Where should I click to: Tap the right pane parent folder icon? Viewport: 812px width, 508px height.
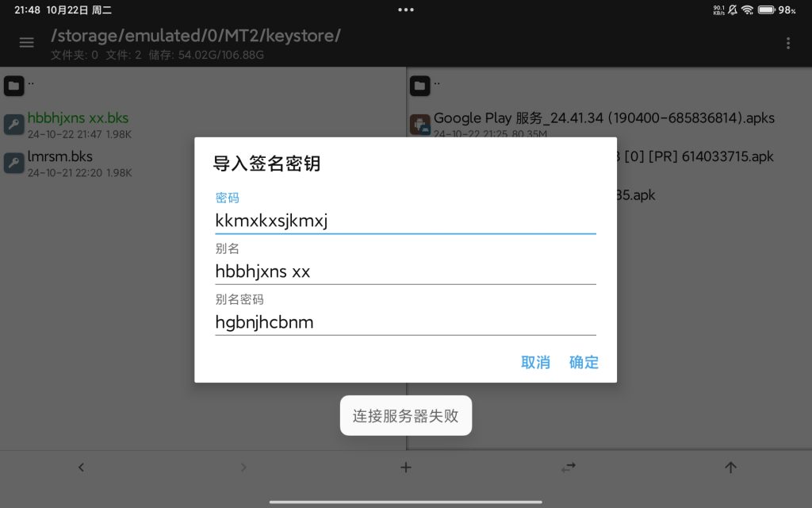420,86
